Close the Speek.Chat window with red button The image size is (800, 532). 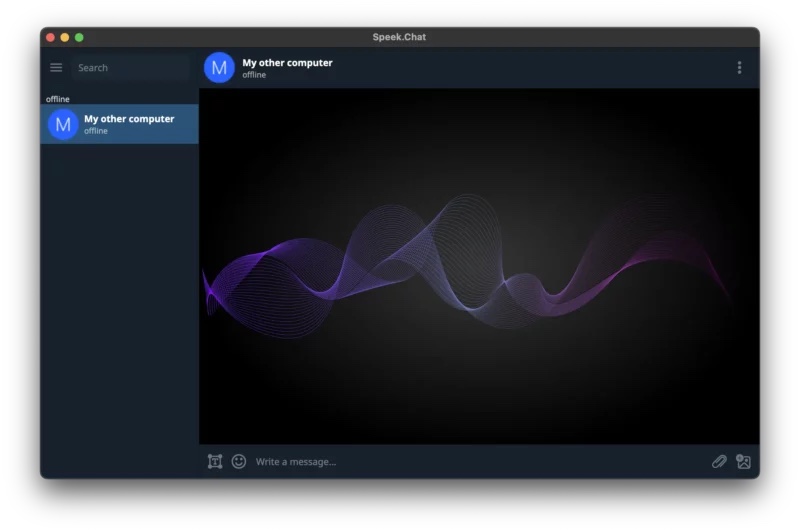(50, 37)
